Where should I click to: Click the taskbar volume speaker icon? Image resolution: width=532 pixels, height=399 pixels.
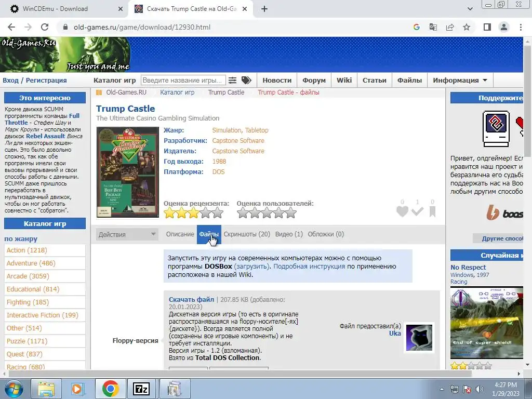pyautogui.click(x=480, y=389)
